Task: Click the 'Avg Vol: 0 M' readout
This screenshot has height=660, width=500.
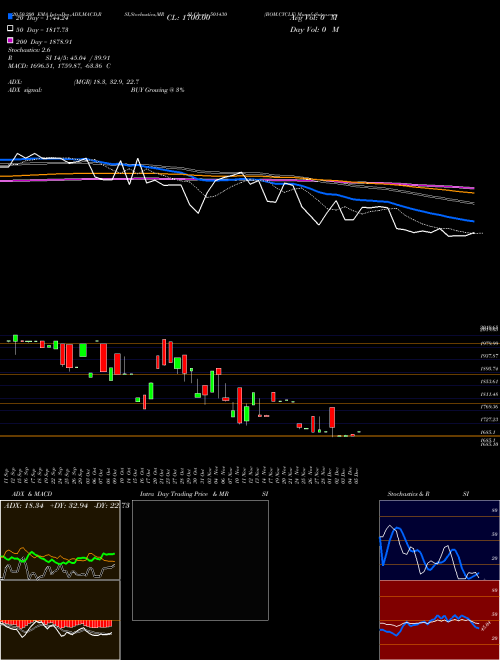Action: (x=314, y=18)
